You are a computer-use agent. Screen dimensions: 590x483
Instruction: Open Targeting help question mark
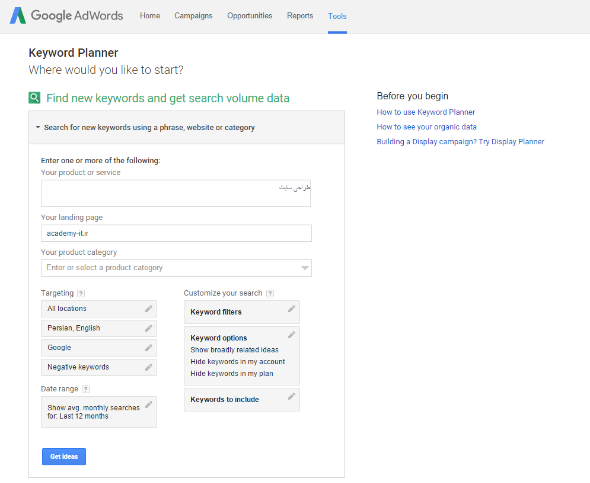81,293
